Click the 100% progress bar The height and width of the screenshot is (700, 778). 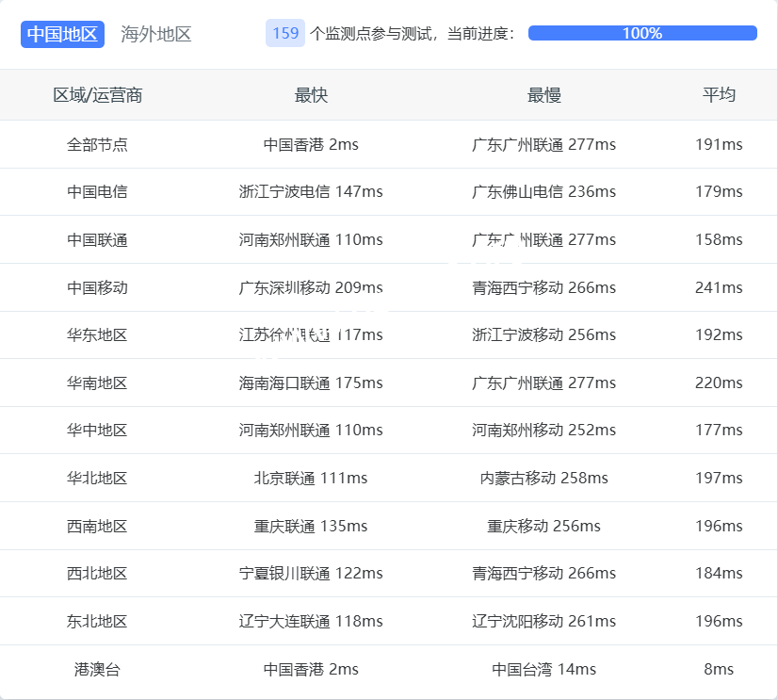642,33
